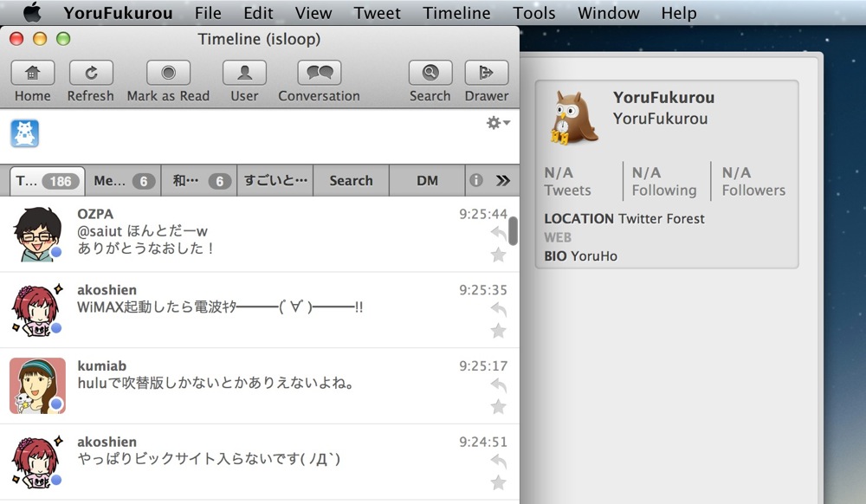Click the unread dot on kumiab's avatar

[55, 404]
